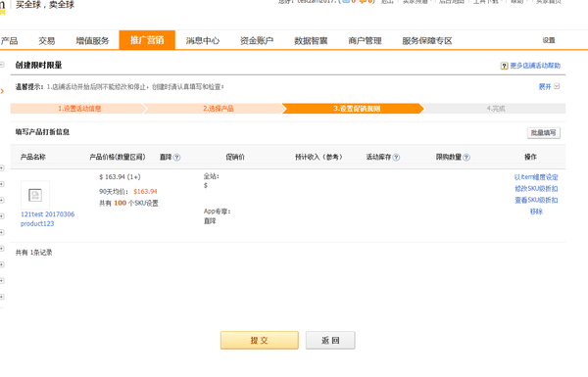588x377 pixels.
Task: Click the product thumbnail placeholder image
Action: (x=35, y=195)
